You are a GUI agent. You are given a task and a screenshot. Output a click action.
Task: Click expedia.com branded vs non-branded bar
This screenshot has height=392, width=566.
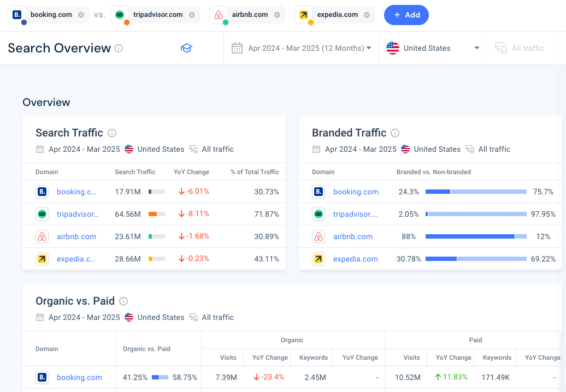(x=476, y=259)
